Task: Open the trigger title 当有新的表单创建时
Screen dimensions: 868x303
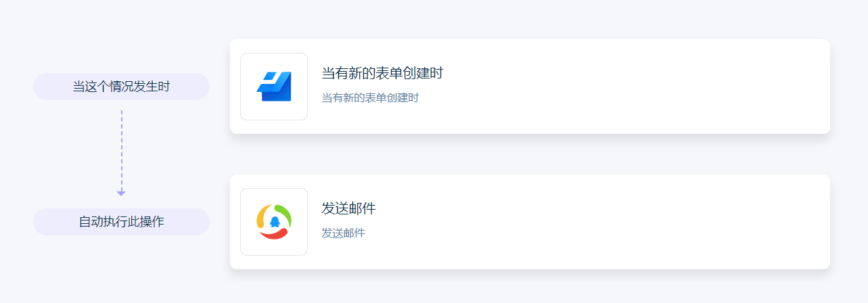Action: (x=382, y=73)
